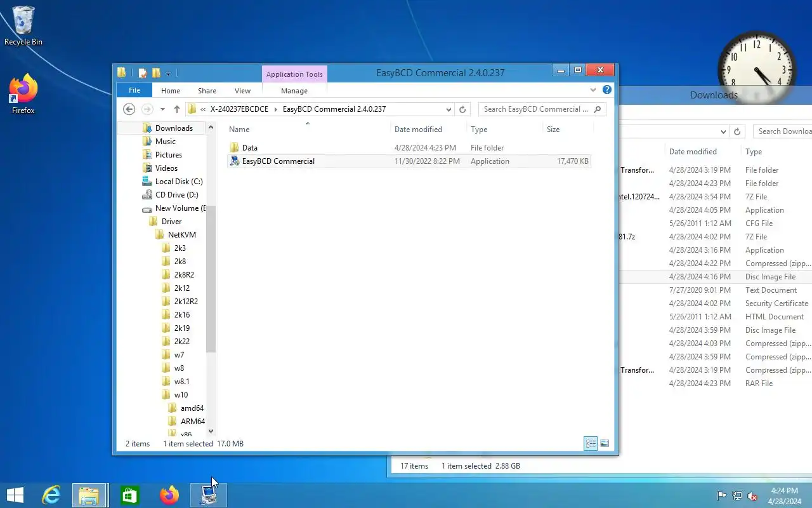The image size is (812, 508).
Task: Select the EasyBCD Commercial application file
Action: [409, 161]
